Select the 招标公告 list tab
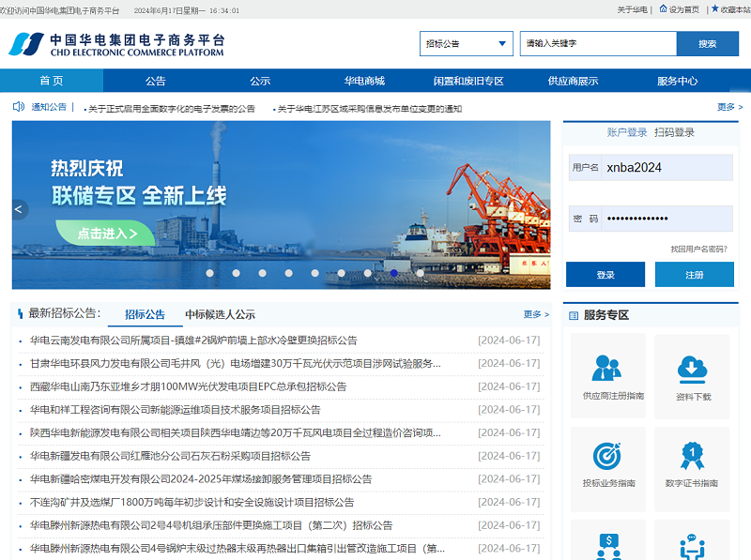 tap(145, 314)
